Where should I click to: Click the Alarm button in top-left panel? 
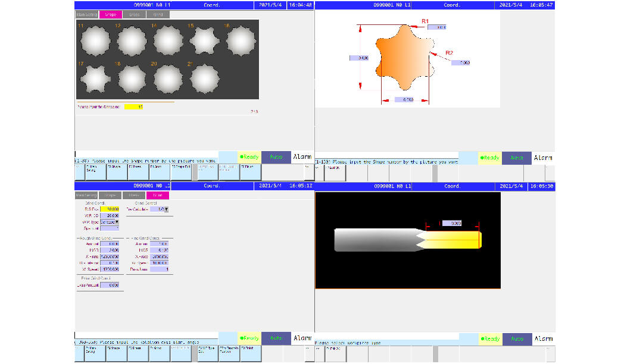click(302, 157)
